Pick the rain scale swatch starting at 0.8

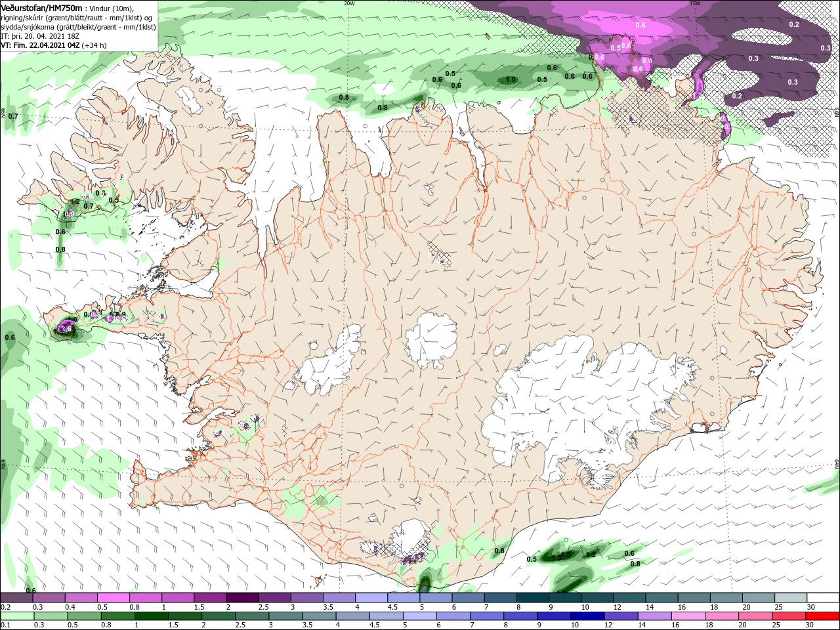[118, 616]
